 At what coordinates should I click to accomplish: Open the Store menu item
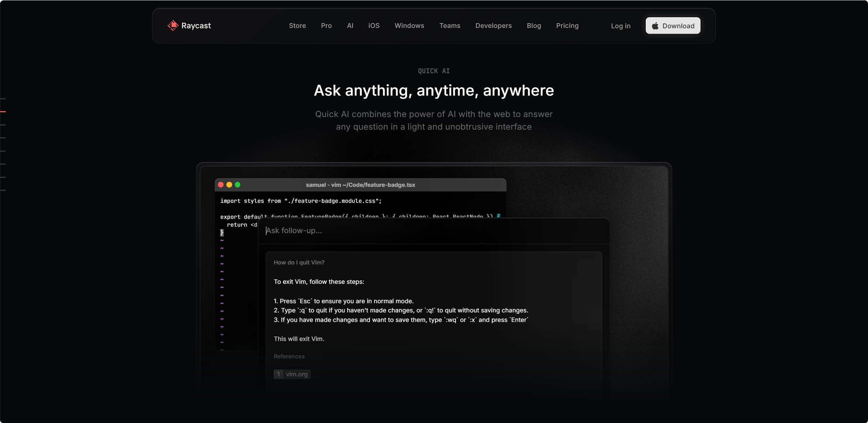tap(297, 26)
